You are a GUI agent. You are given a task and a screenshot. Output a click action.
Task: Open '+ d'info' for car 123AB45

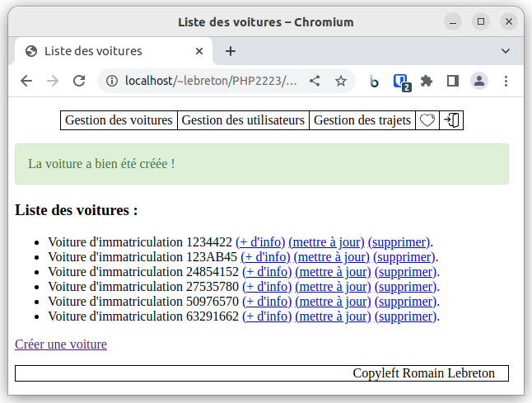(x=265, y=257)
